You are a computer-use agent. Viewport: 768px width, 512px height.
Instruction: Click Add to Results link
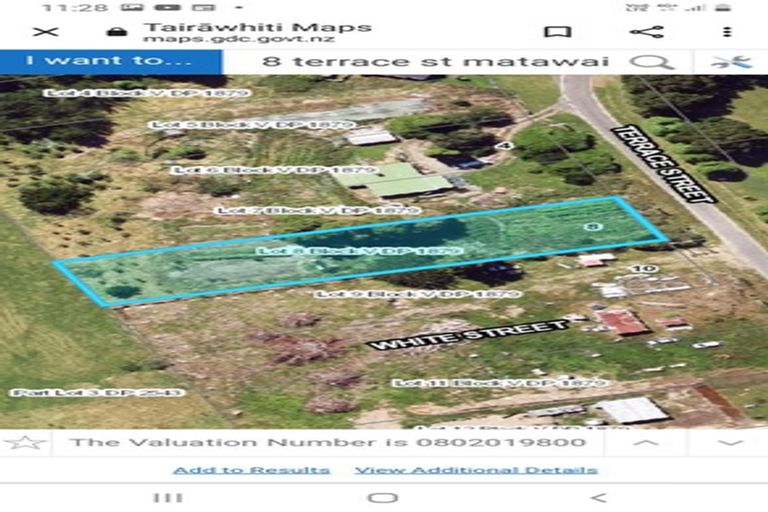[x=251, y=470]
